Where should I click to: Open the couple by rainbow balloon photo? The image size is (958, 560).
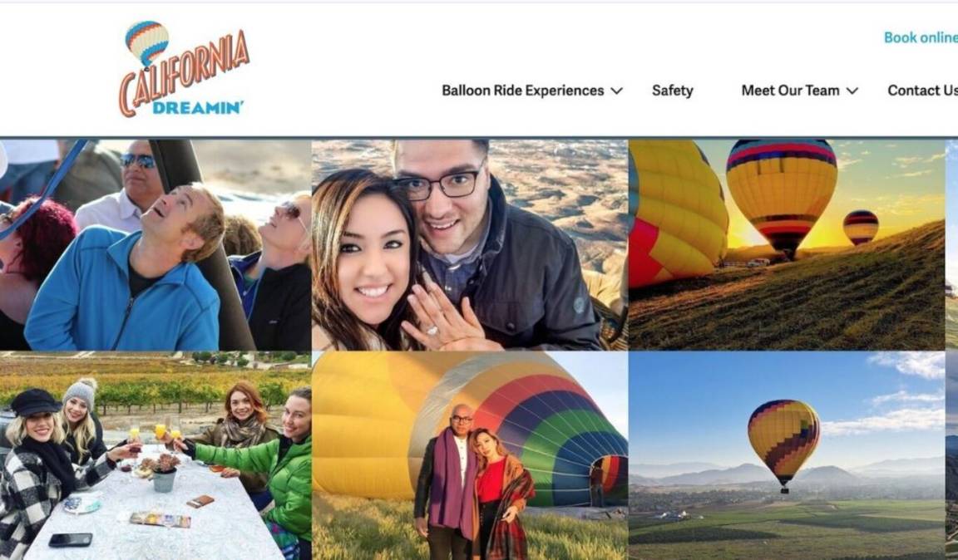click(470, 455)
